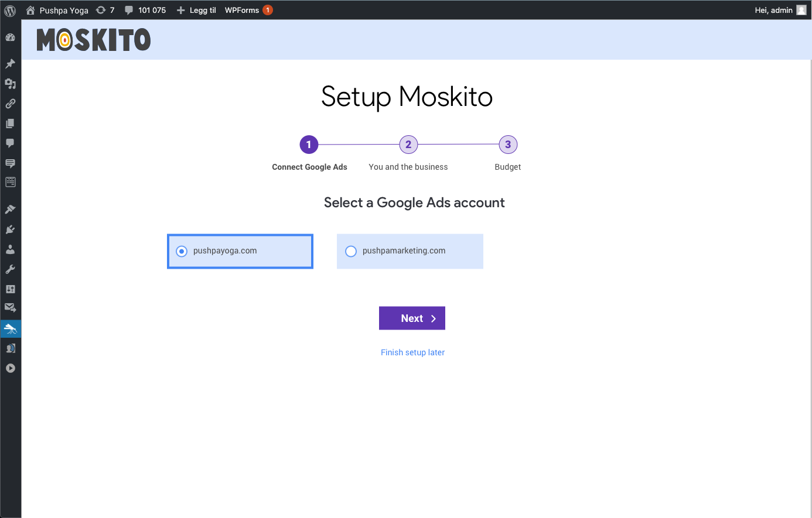Viewport: 812px width, 518px height.
Task: Select the pushpayoga.com radio button
Action: [181, 251]
